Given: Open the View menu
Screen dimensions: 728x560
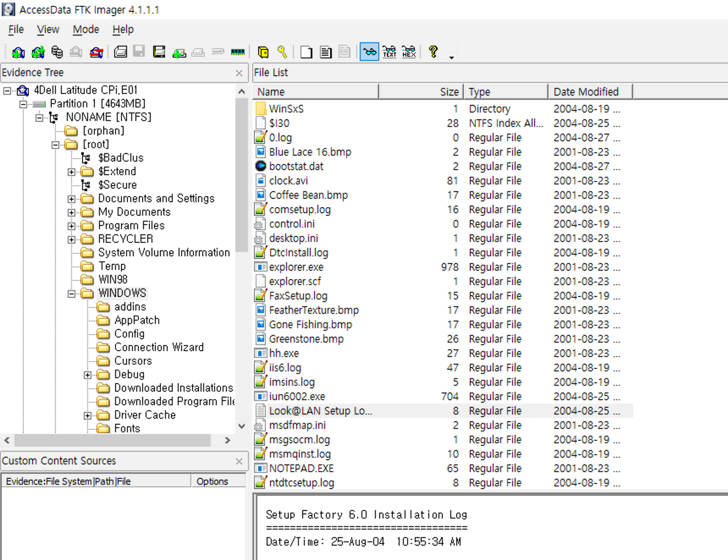Looking at the screenshot, I should click(48, 30).
